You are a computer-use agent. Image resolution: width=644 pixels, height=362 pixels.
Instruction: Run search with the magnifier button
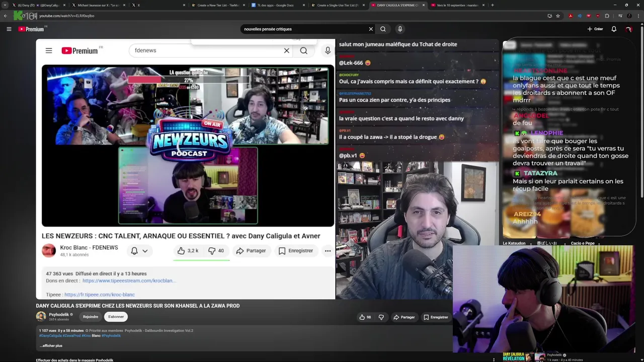pos(383,29)
